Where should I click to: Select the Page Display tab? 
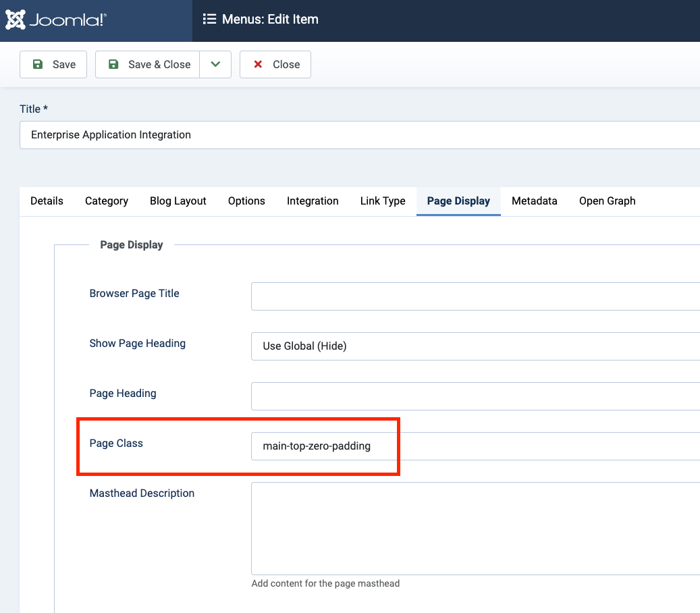(458, 201)
